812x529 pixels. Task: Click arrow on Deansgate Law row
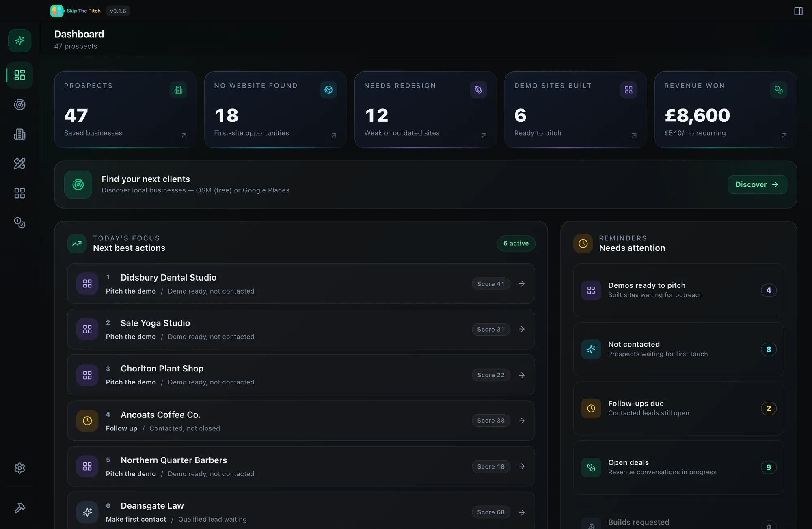(522, 512)
